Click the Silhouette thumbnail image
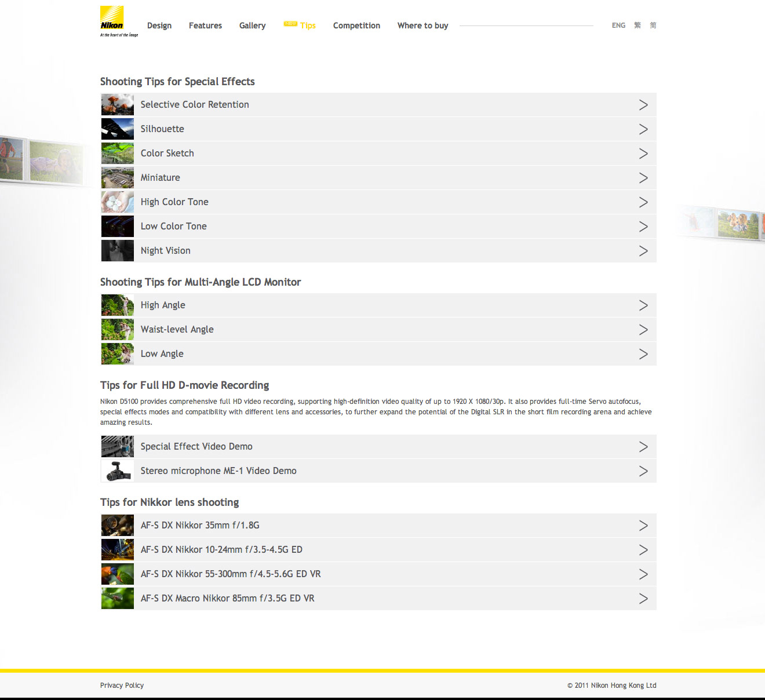This screenshot has height=700, width=765. (x=118, y=129)
